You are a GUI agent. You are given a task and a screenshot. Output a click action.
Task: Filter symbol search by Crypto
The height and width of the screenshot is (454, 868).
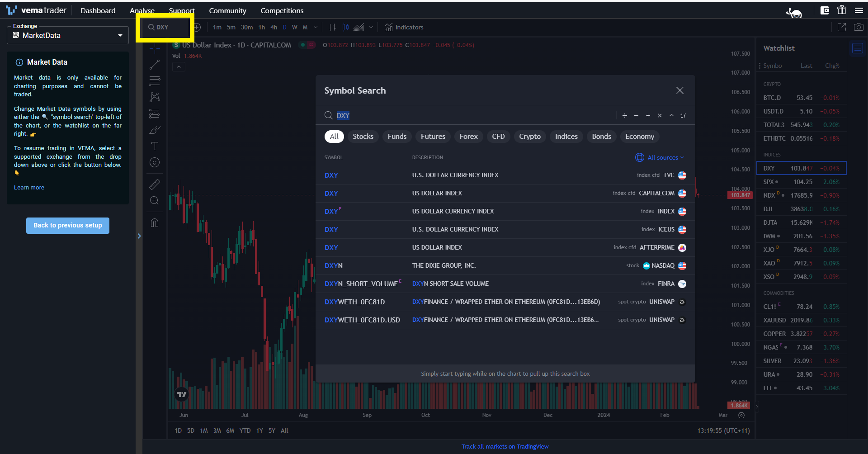click(530, 137)
